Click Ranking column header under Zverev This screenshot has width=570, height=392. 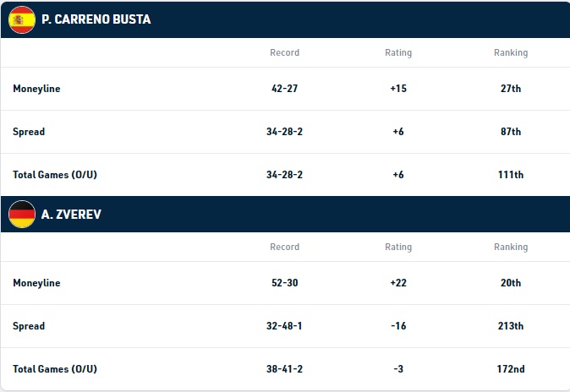pos(511,247)
